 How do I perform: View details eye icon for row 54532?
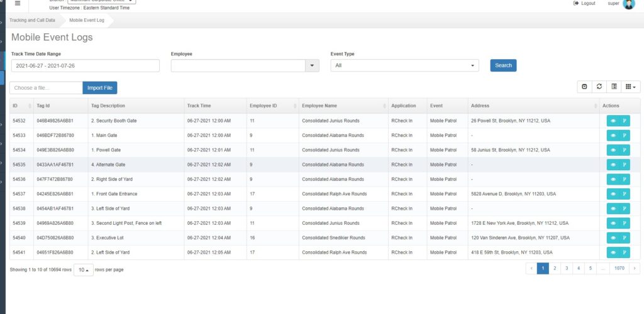coord(613,120)
